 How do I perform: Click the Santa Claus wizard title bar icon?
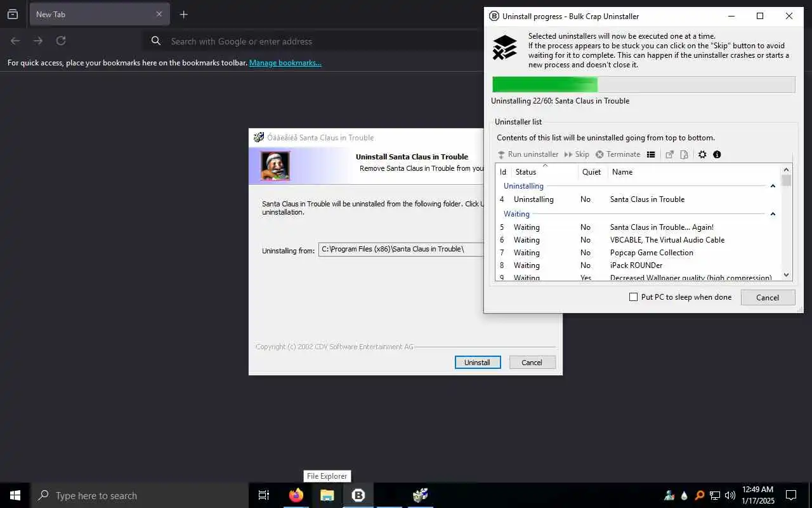[x=259, y=137]
